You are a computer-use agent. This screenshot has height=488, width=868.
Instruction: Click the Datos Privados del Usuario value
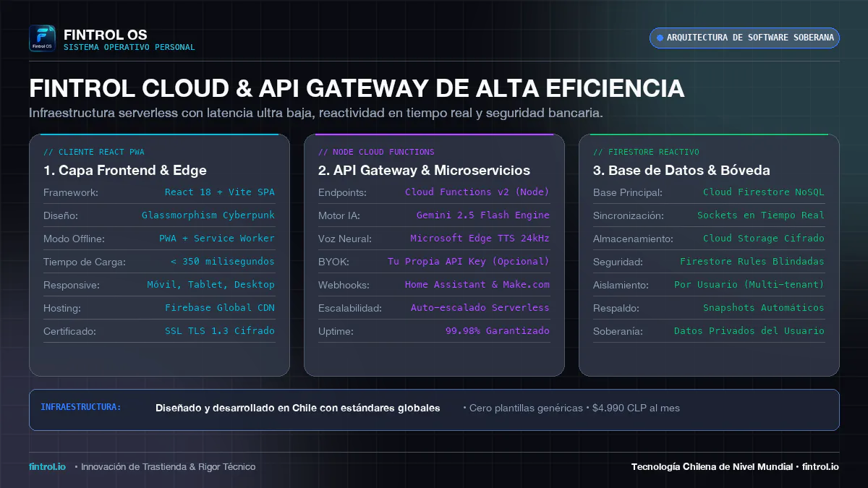pos(749,331)
